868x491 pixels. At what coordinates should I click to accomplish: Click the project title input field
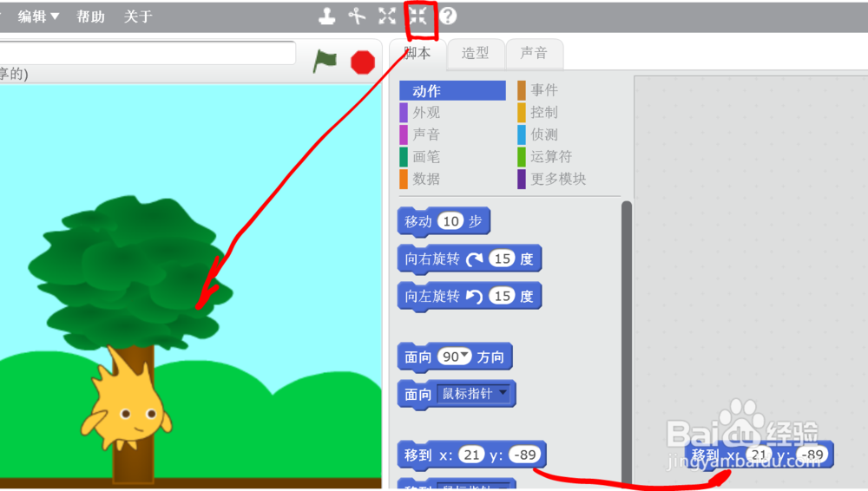[x=147, y=53]
